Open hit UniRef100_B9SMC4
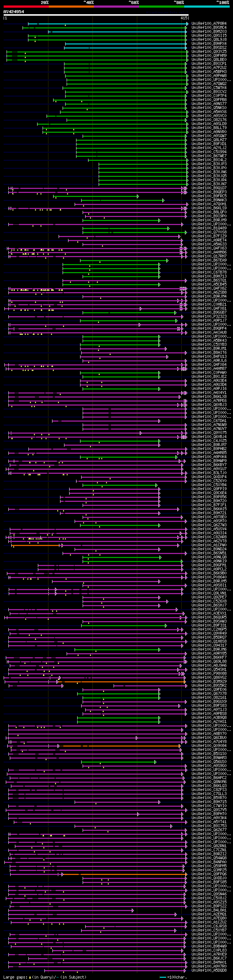The width and height of the screenshot is (233, 980). coord(209,27)
